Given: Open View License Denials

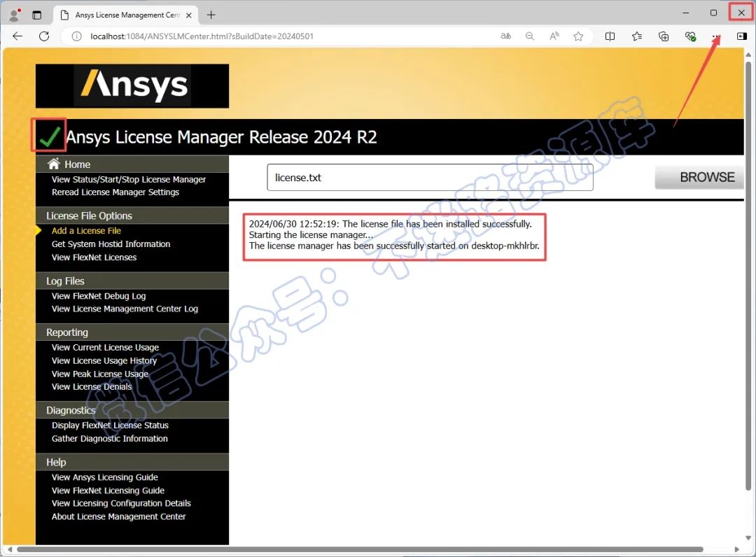Looking at the screenshot, I should coord(92,387).
